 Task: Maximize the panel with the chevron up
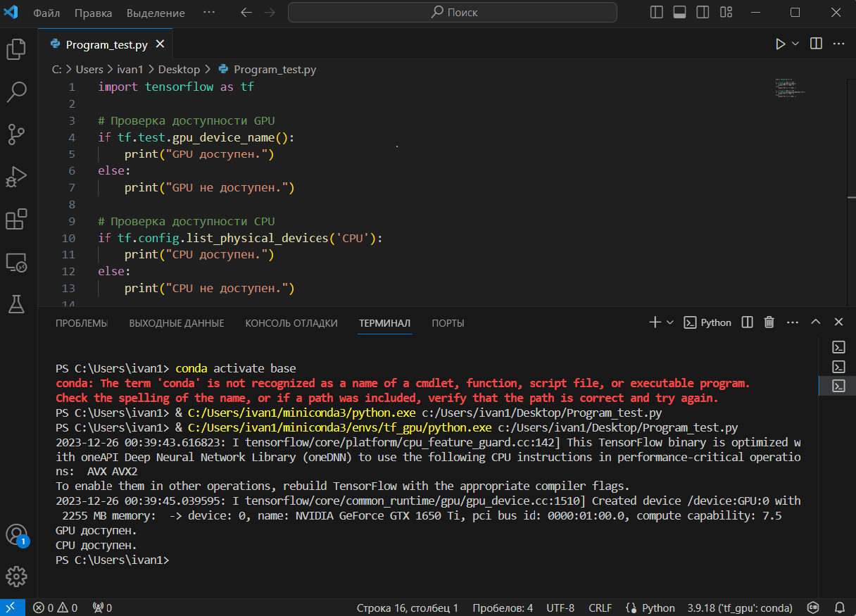coord(816,322)
